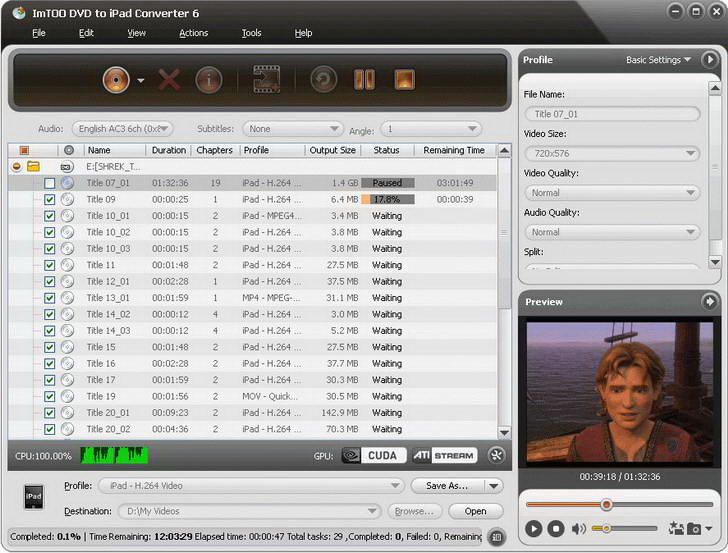Screen dimensions: 728x553
Task: Open the Subtitles dropdown
Action: (292, 129)
